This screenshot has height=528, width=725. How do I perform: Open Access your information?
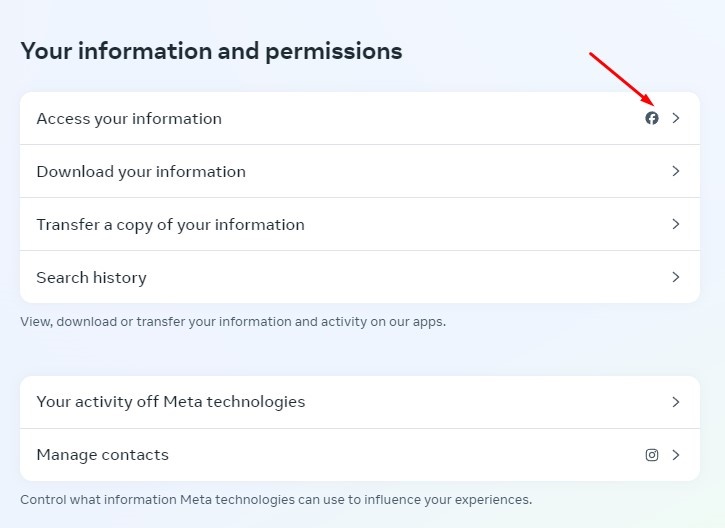point(360,118)
